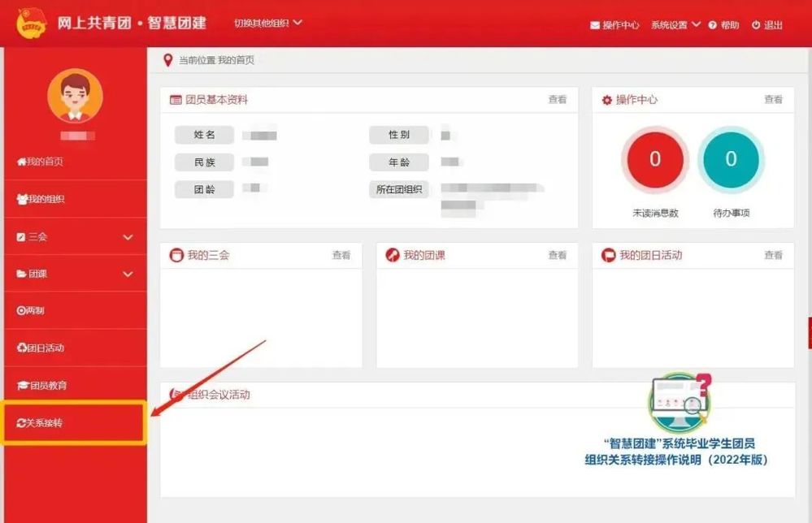Click the gear icon in the 操作中心 panel

point(606,100)
